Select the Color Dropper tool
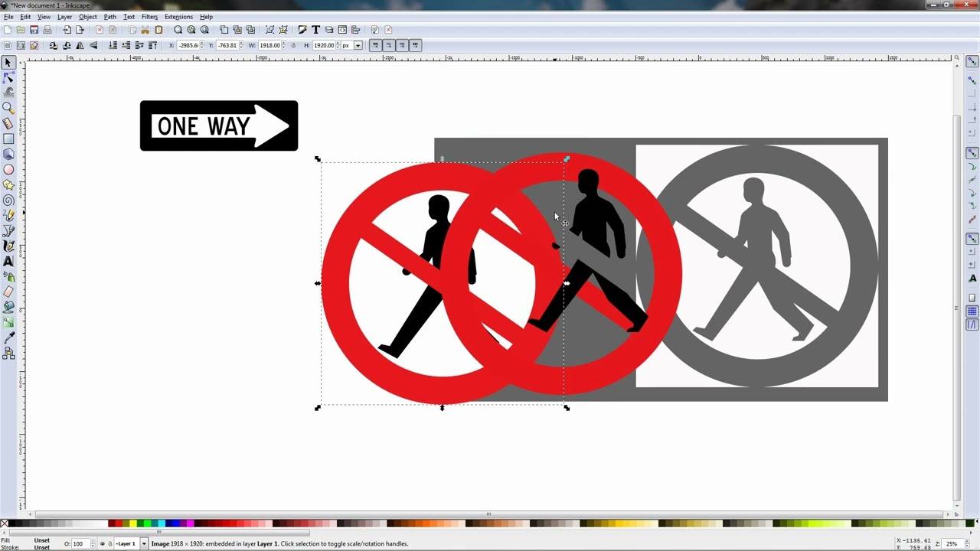The width and height of the screenshot is (980, 551). (8, 337)
